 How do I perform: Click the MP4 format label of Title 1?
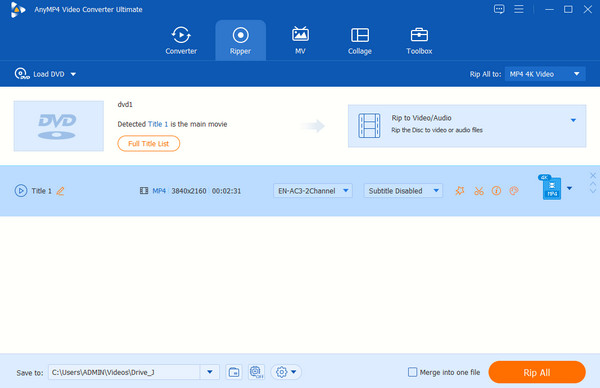[x=159, y=191]
